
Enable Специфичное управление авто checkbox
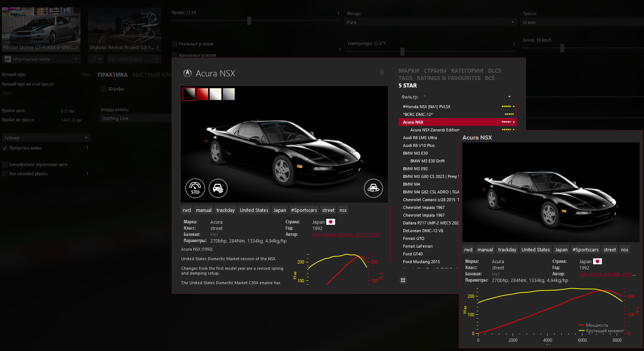(x=5, y=165)
